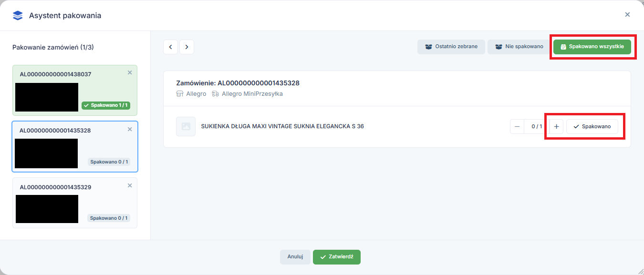
Task: Remove order AL000000000001438037 from list
Action: pyautogui.click(x=130, y=73)
